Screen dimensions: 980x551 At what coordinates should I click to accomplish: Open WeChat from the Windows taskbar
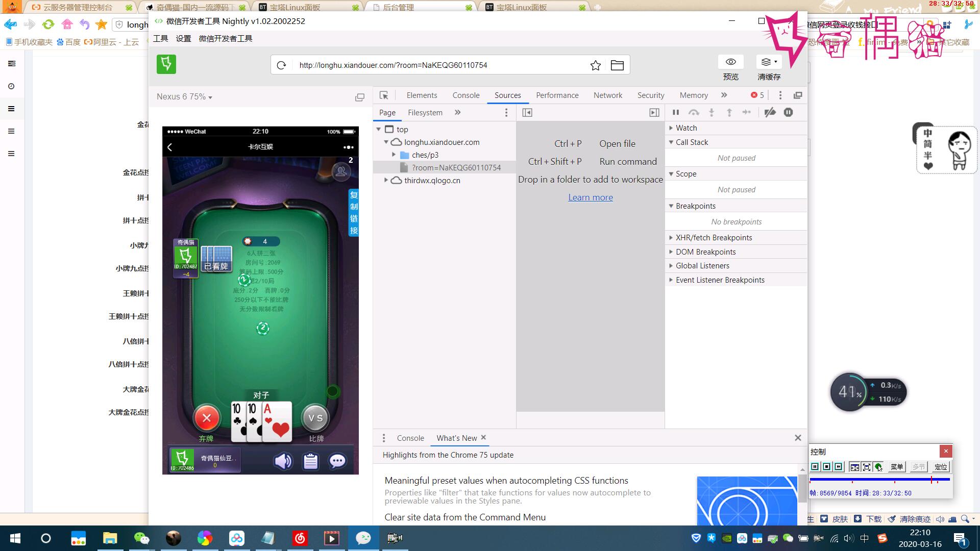(141, 538)
